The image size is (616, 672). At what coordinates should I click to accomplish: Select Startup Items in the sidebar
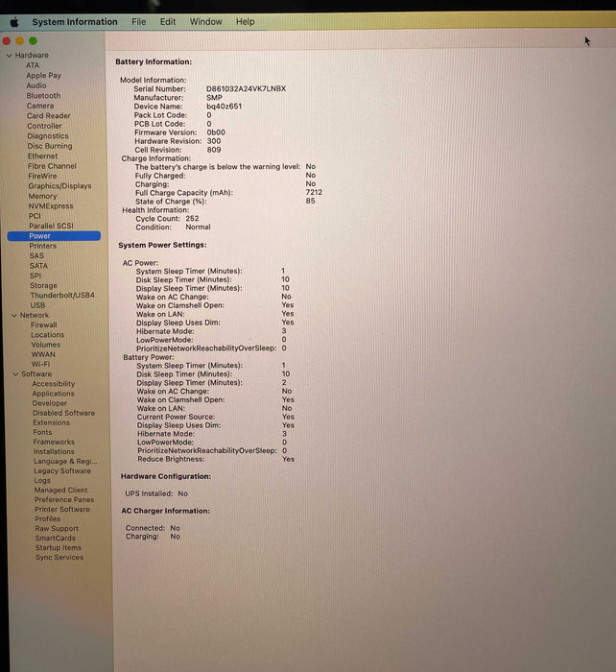58,548
